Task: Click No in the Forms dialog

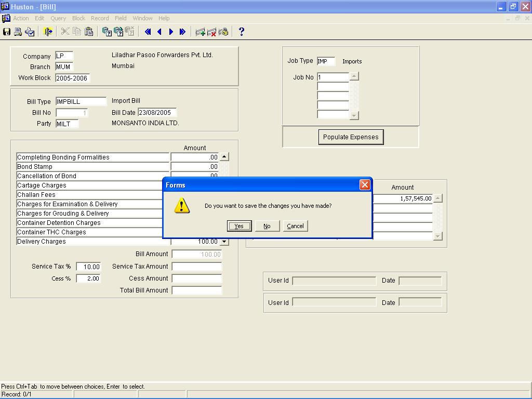Action: 267,226
